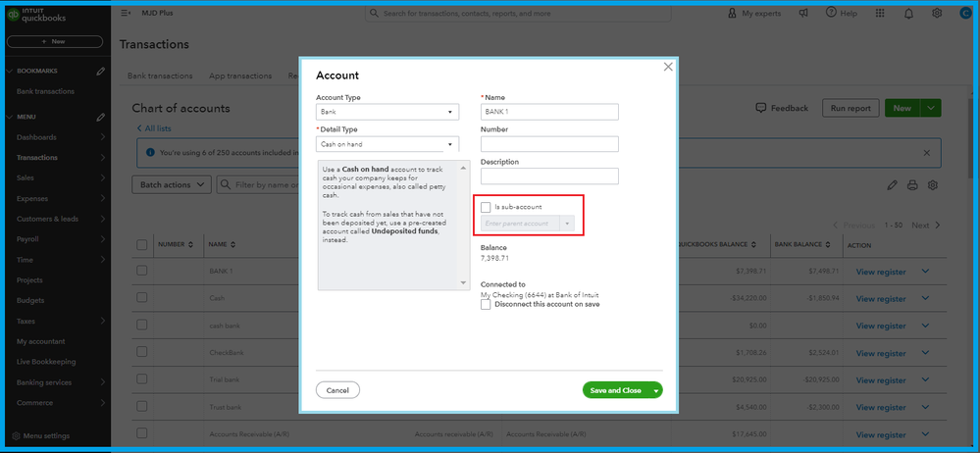Select the BANK 1 row checkbox
The height and width of the screenshot is (453, 980).
point(142,271)
